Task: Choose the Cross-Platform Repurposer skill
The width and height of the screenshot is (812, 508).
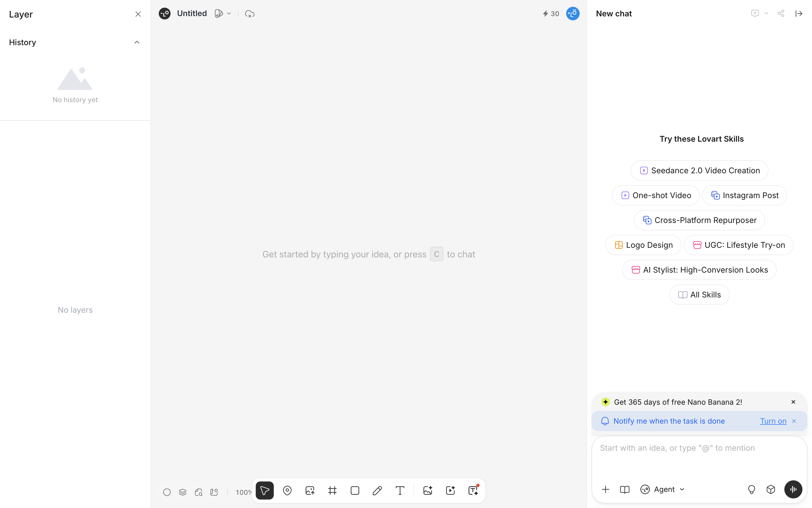Action: [700, 220]
